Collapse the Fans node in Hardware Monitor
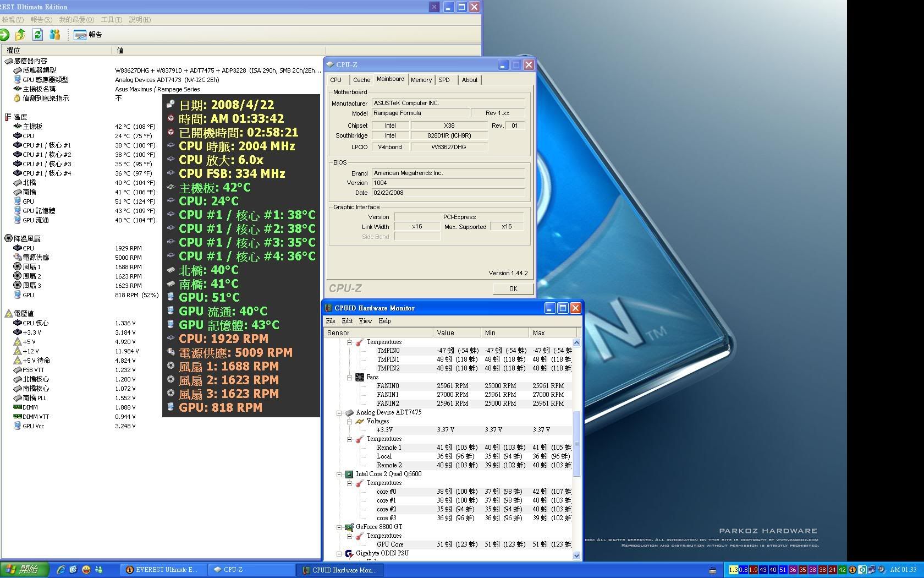Viewport: 924px width, 578px height. (x=349, y=378)
